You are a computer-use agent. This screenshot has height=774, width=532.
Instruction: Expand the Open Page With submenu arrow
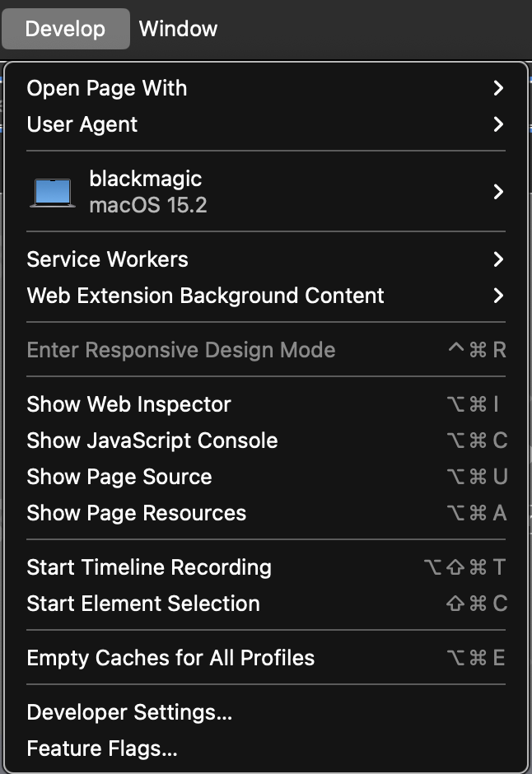click(497, 88)
